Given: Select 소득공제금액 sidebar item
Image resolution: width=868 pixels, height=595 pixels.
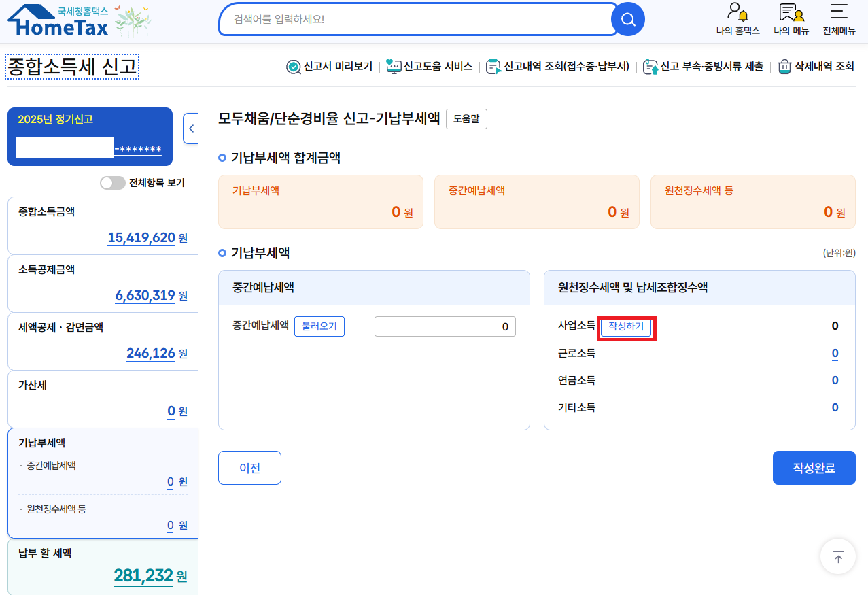Looking at the screenshot, I should pyautogui.click(x=103, y=284).
